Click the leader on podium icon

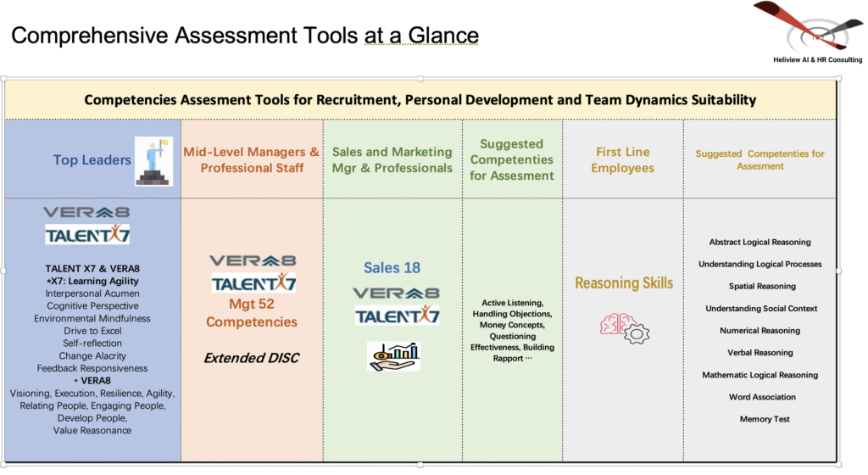coord(153,160)
